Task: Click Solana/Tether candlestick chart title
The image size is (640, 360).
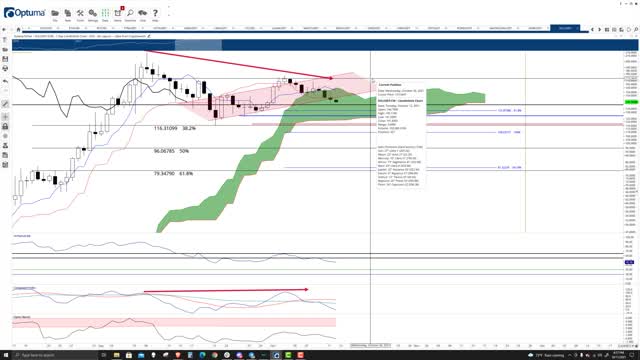Action: click(79, 36)
